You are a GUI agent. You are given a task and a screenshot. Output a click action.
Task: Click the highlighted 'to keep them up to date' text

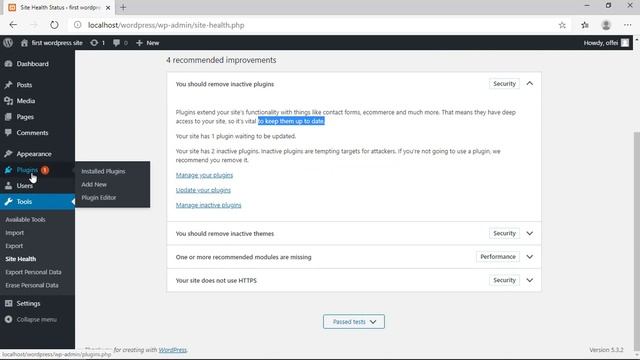click(291, 121)
